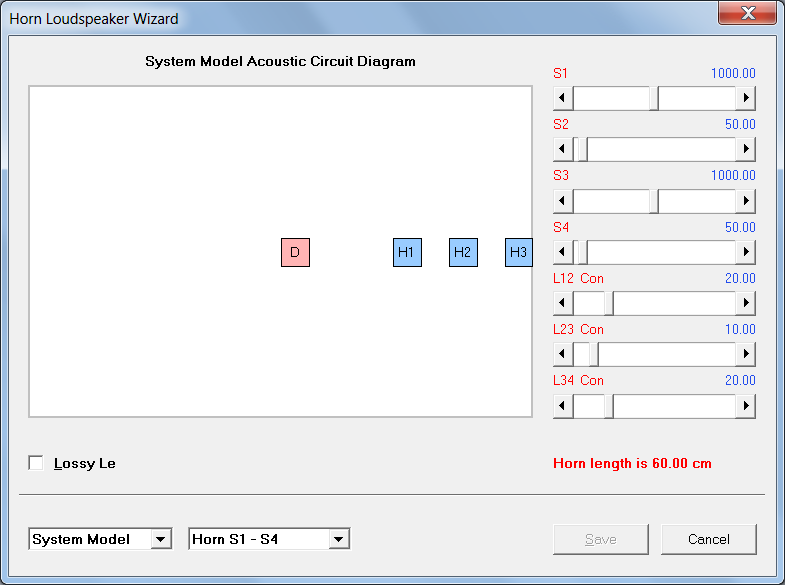Decrease L23 Con with left arrow
The image size is (785, 585).
click(x=563, y=354)
